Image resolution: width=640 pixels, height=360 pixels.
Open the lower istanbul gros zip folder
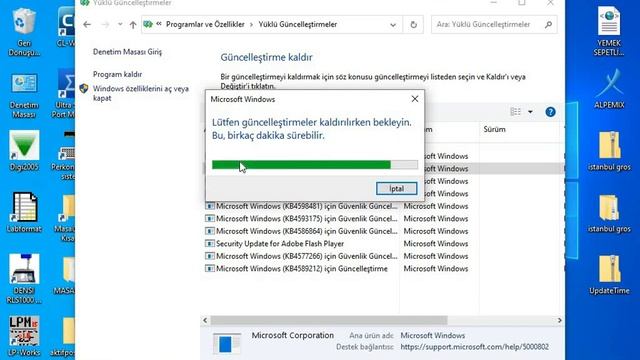pos(609,213)
